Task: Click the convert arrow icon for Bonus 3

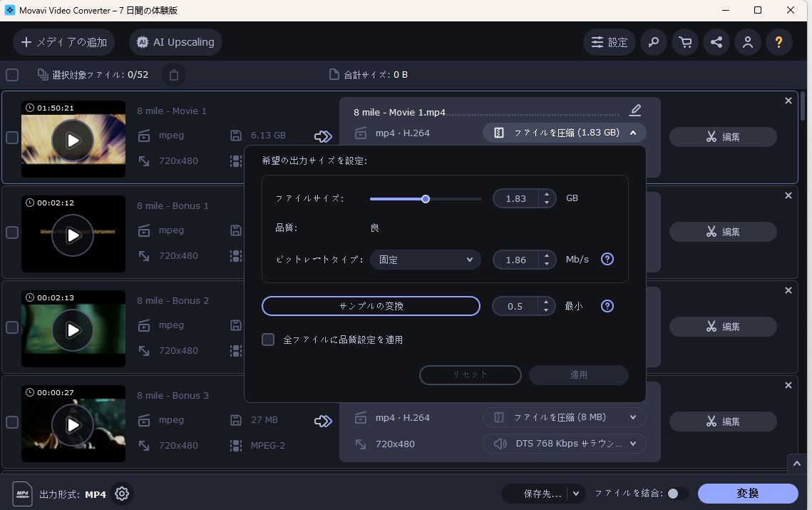Action: [x=323, y=421]
